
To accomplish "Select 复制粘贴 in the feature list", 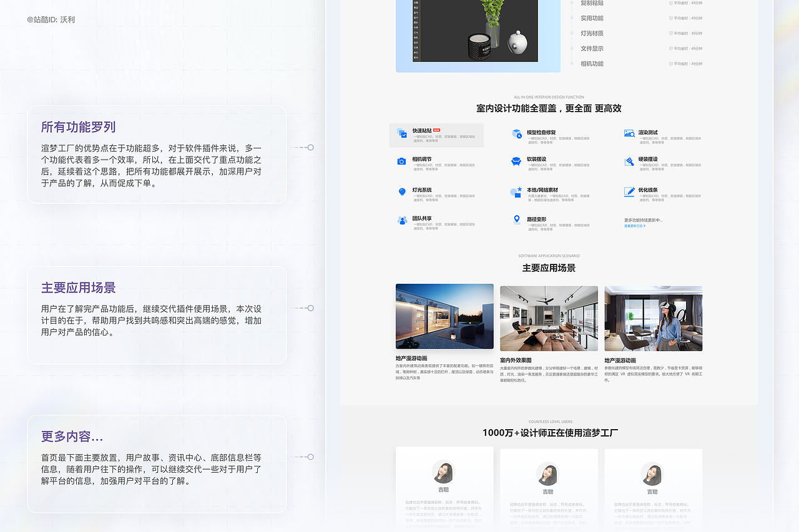I will coord(592,3).
